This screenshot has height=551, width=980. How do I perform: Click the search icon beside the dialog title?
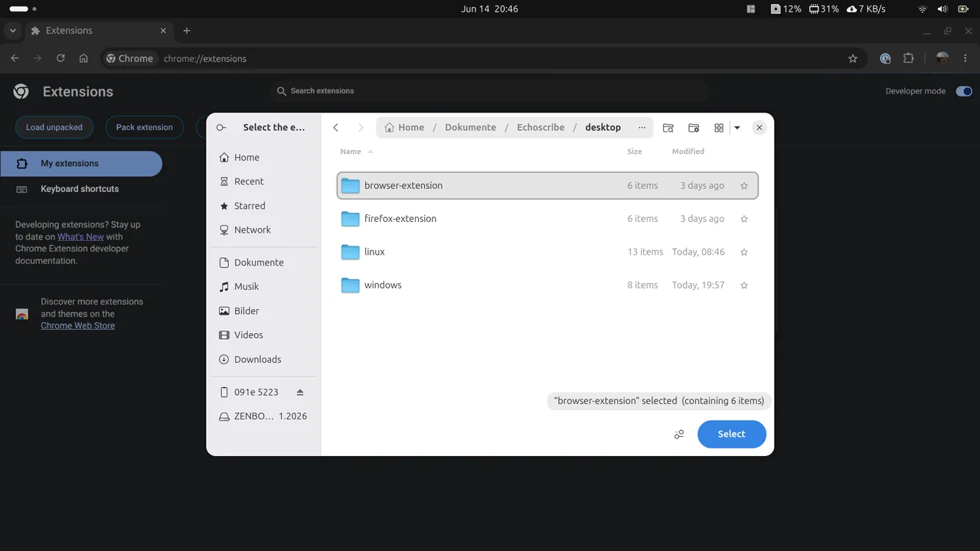point(221,128)
